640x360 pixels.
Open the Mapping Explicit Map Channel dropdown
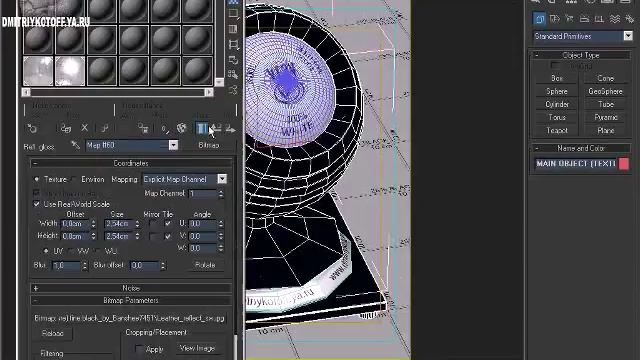[x=222, y=179]
